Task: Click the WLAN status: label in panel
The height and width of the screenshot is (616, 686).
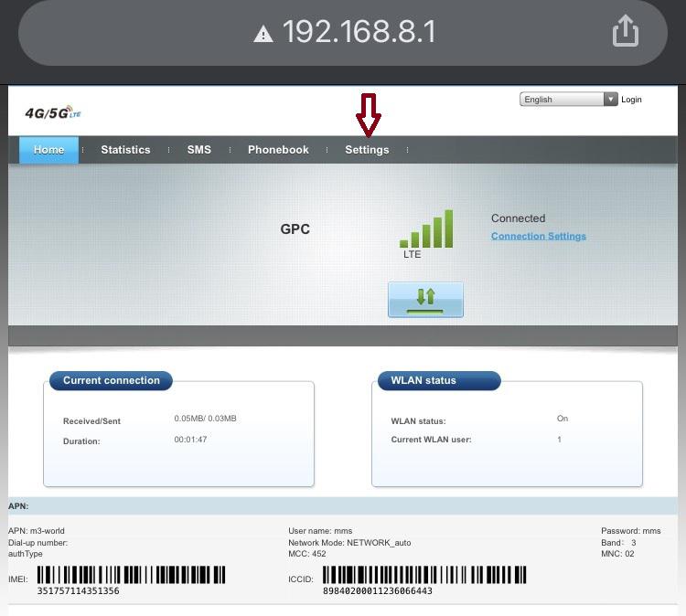Action: (418, 421)
